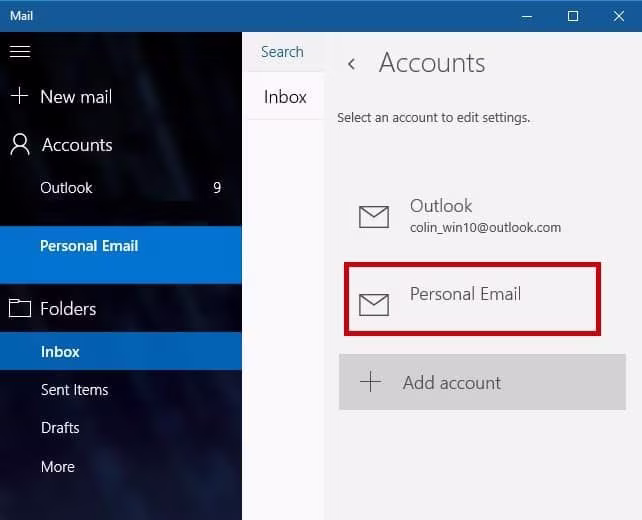Compose a message with New mail
Viewport: 642px width, 520px height.
coord(76,97)
